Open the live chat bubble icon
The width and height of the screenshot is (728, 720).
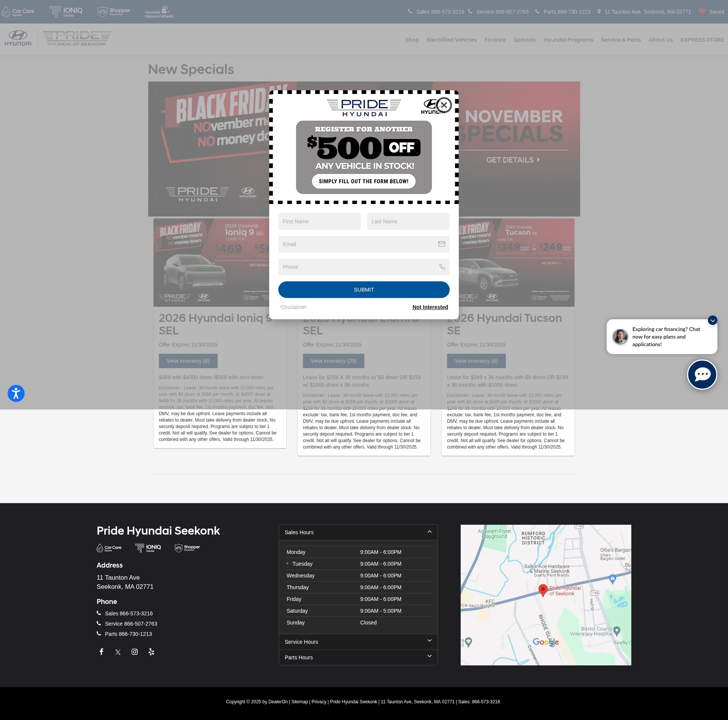click(702, 375)
